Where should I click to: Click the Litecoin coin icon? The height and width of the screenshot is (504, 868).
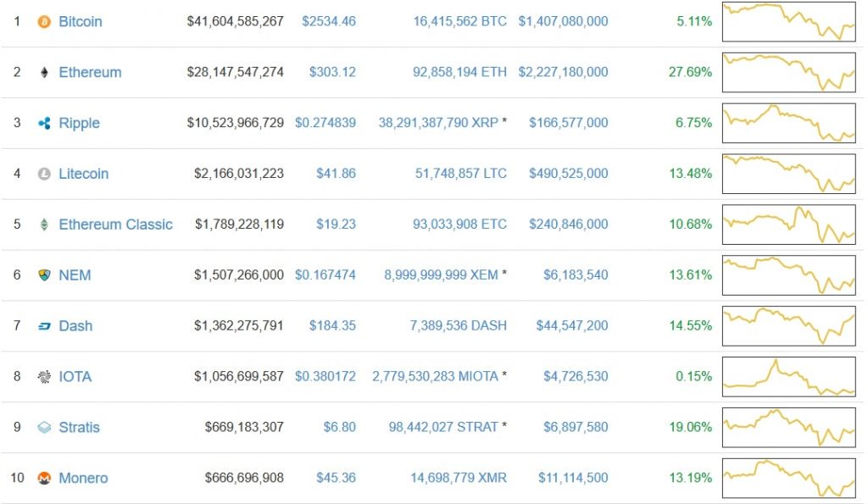(44, 174)
